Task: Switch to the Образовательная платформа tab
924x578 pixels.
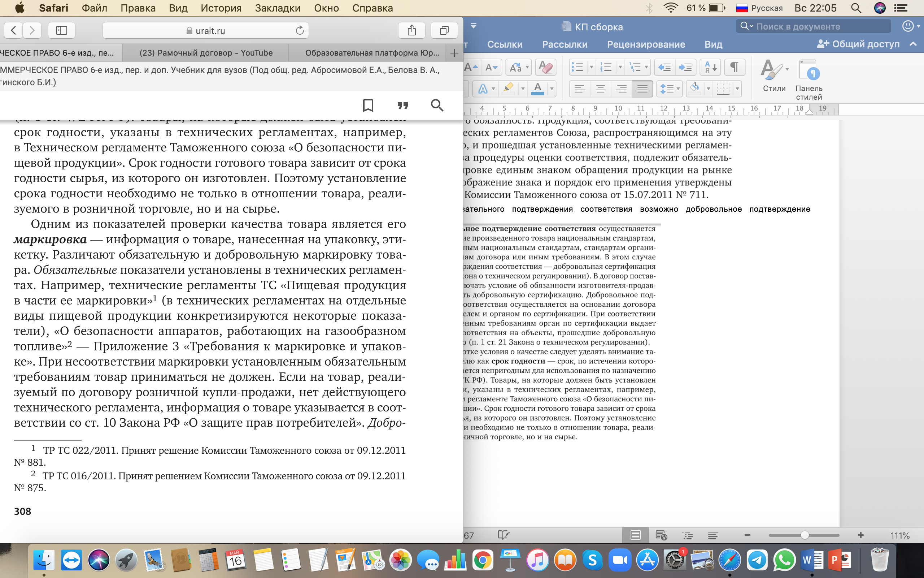Action: 372,53
